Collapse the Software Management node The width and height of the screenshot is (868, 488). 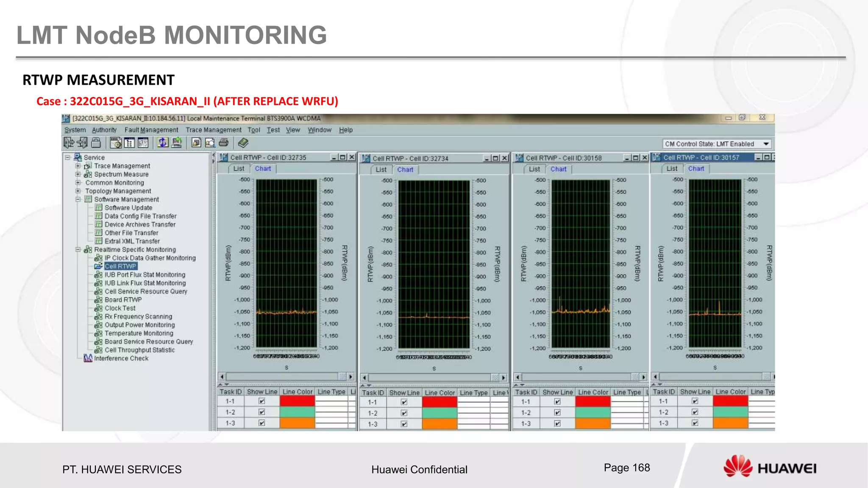tap(78, 199)
